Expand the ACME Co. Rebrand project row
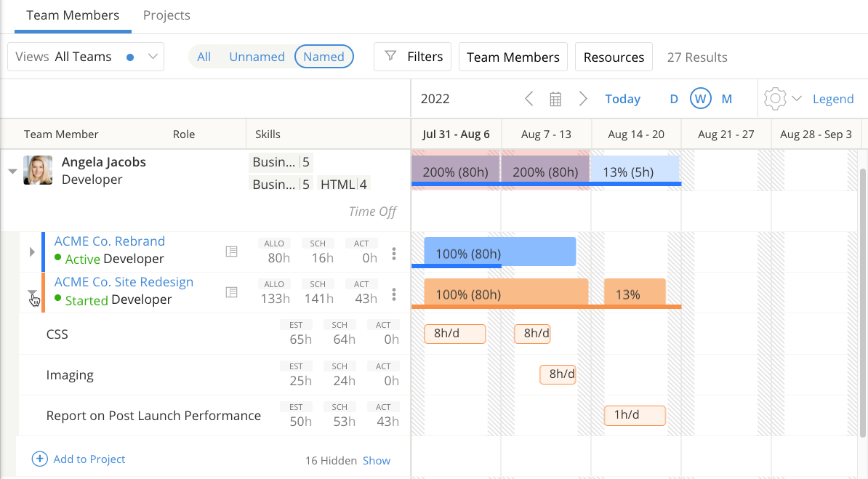The image size is (868, 479). [31, 252]
